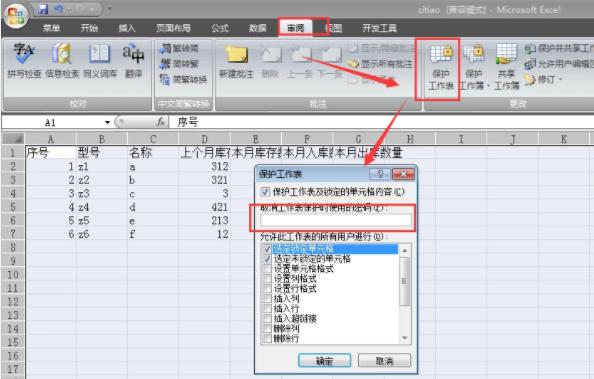Go to next comment with 下一条
Screen dimensions: 594x379
click(x=330, y=61)
